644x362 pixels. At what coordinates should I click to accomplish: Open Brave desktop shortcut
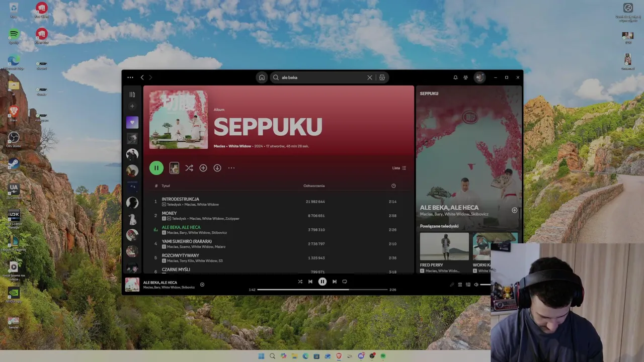(14, 114)
